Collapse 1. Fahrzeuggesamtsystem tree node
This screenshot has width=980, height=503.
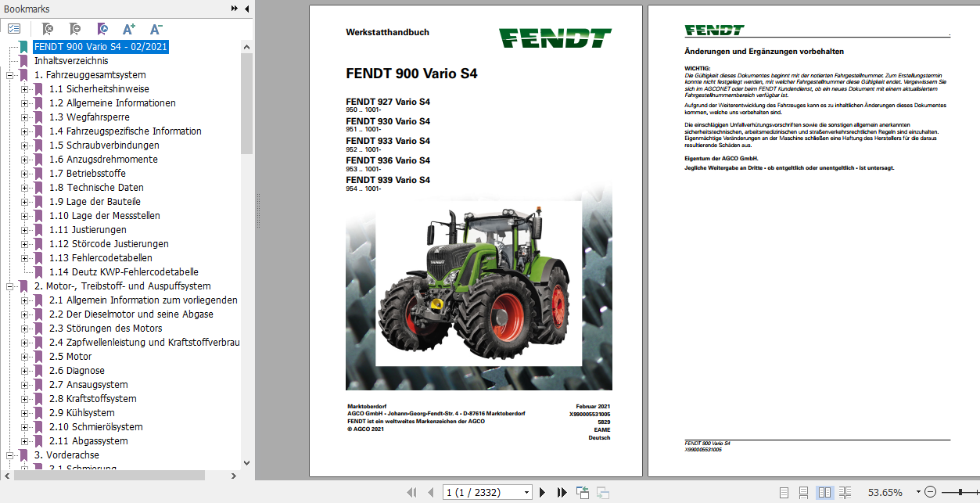click(x=9, y=75)
